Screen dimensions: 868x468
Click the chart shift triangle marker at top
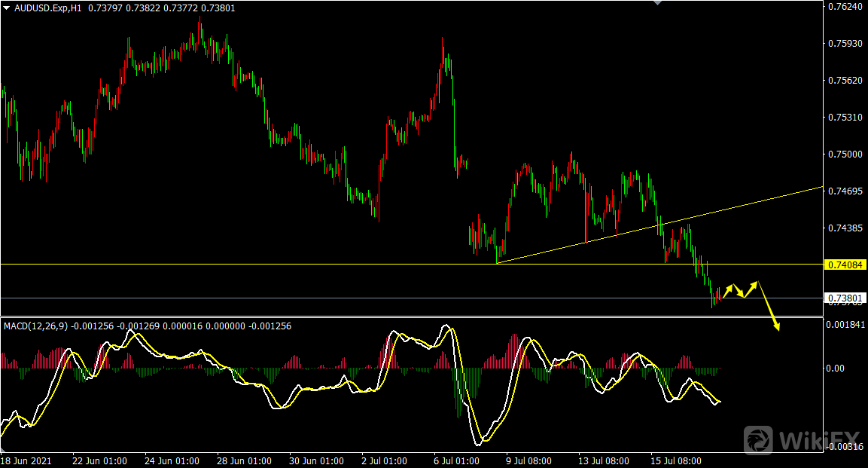point(659,3)
